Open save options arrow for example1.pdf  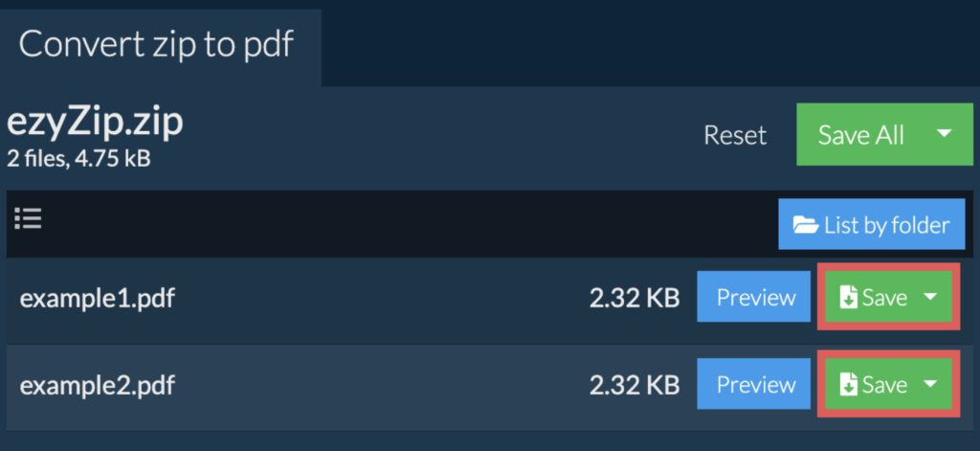pyautogui.click(x=930, y=298)
